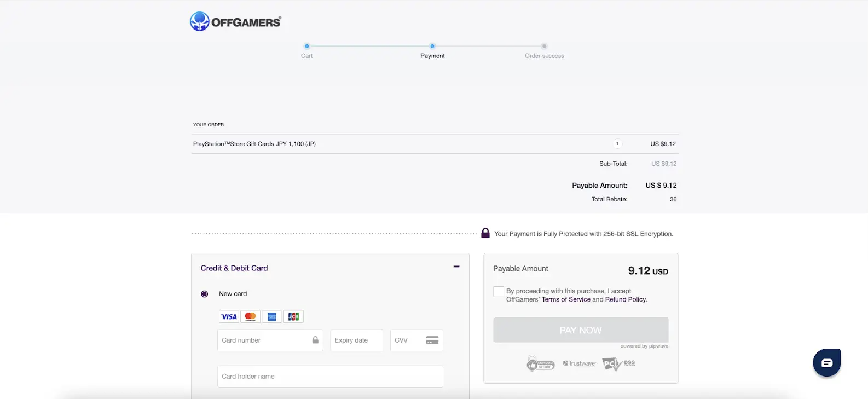Image resolution: width=868 pixels, height=399 pixels.
Task: Collapse the Credit & Debit Card section
Action: tap(456, 267)
